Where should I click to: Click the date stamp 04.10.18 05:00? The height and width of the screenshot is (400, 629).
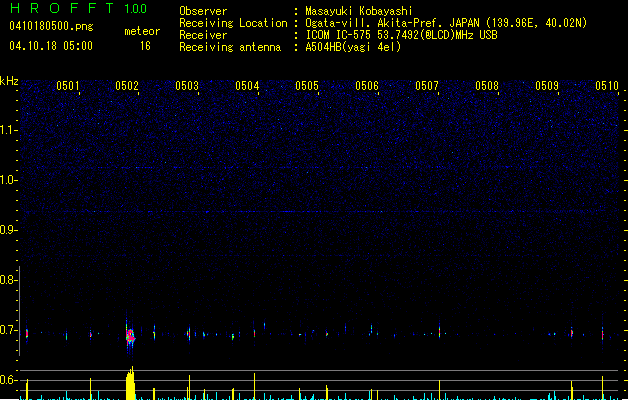coord(51,45)
